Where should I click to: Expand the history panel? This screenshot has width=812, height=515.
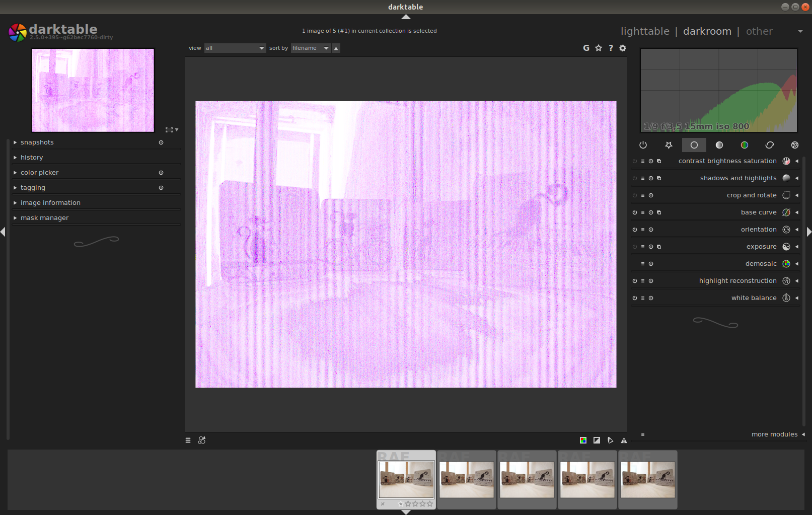(x=32, y=158)
